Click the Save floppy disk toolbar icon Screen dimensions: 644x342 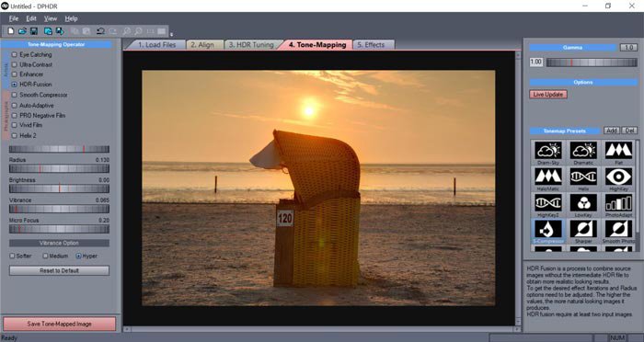(34, 31)
